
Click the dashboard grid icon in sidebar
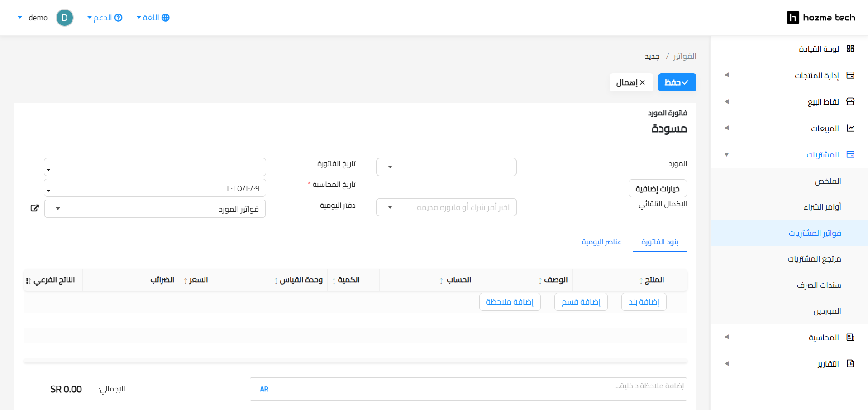point(850,49)
